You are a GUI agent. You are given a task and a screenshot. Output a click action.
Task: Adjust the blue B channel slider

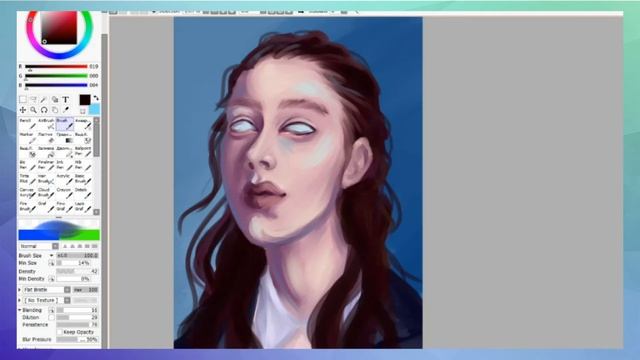(56, 85)
